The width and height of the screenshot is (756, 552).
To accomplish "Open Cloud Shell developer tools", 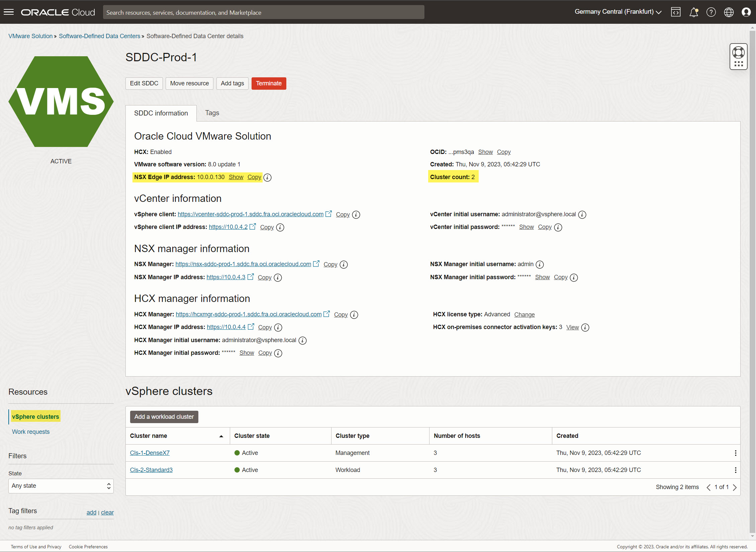I will pyautogui.click(x=676, y=12).
